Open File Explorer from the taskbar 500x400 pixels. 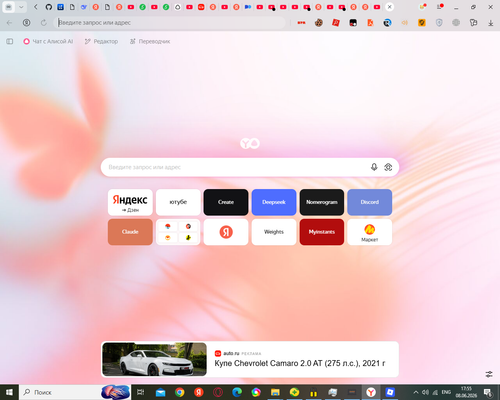click(x=275, y=393)
